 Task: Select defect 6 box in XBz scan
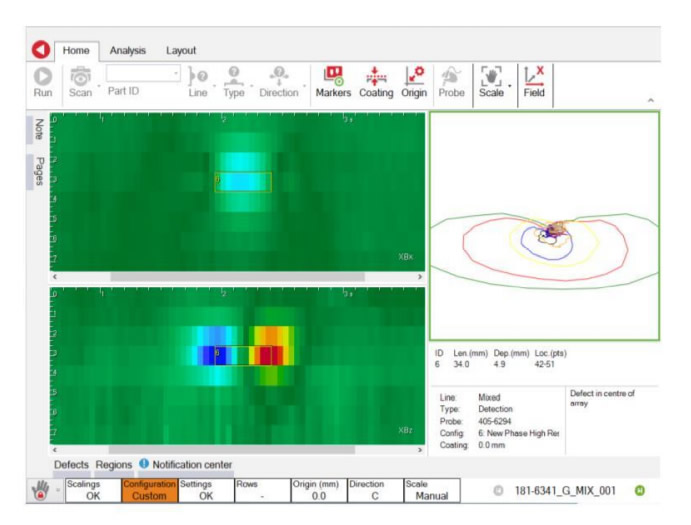(243, 355)
